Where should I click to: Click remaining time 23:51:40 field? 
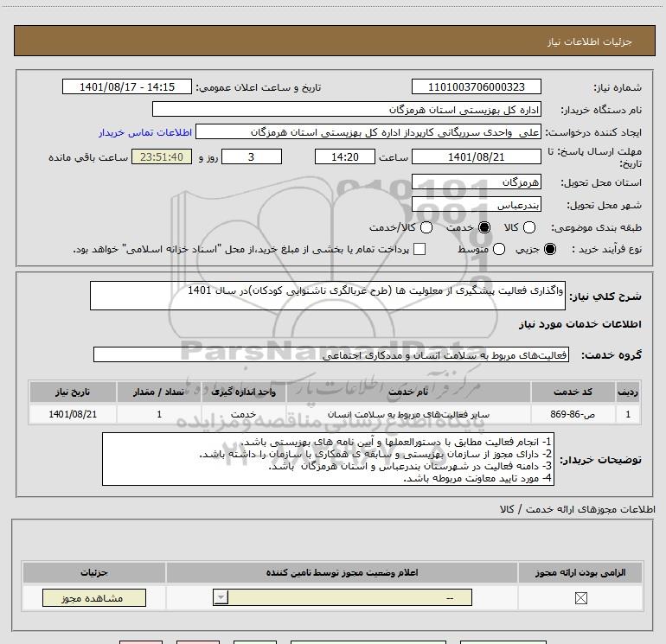(162, 156)
